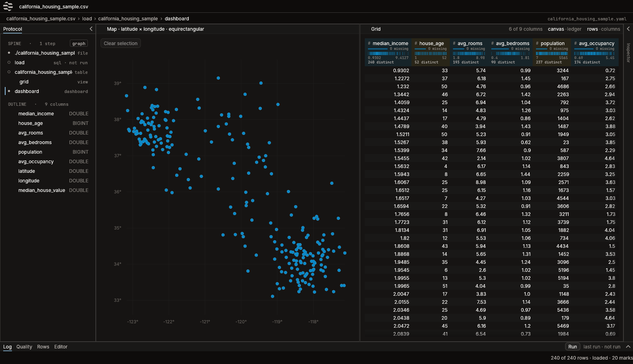
Task: Select the rows orientation option
Action: tap(592, 29)
